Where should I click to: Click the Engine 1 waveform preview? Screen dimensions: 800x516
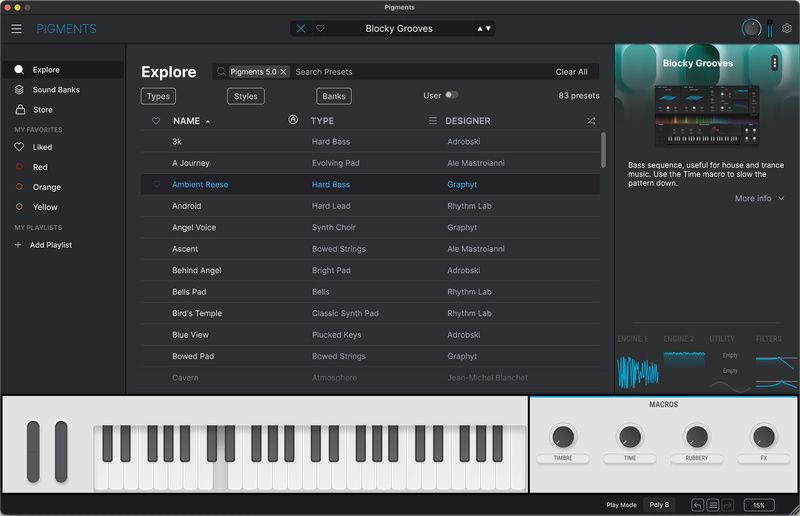click(638, 371)
